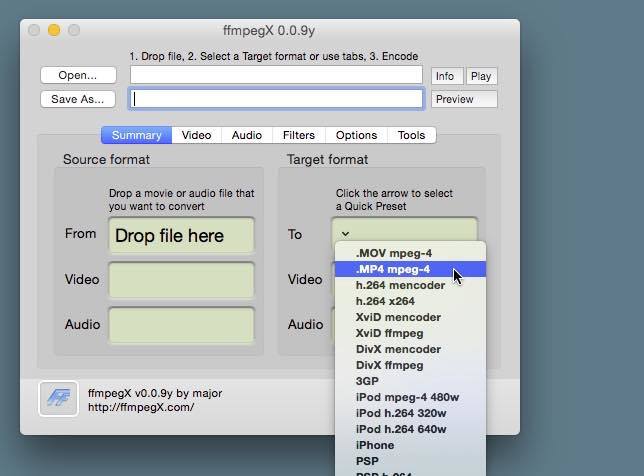Open the Video tab
This screenshot has width=644, height=476.
click(x=196, y=135)
